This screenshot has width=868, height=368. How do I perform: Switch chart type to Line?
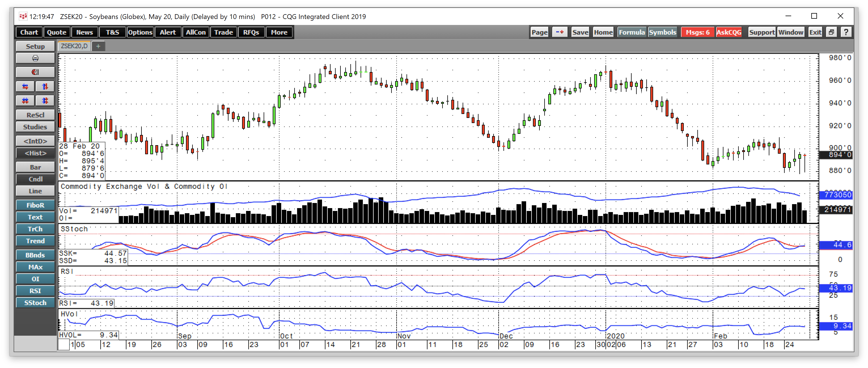(x=35, y=191)
